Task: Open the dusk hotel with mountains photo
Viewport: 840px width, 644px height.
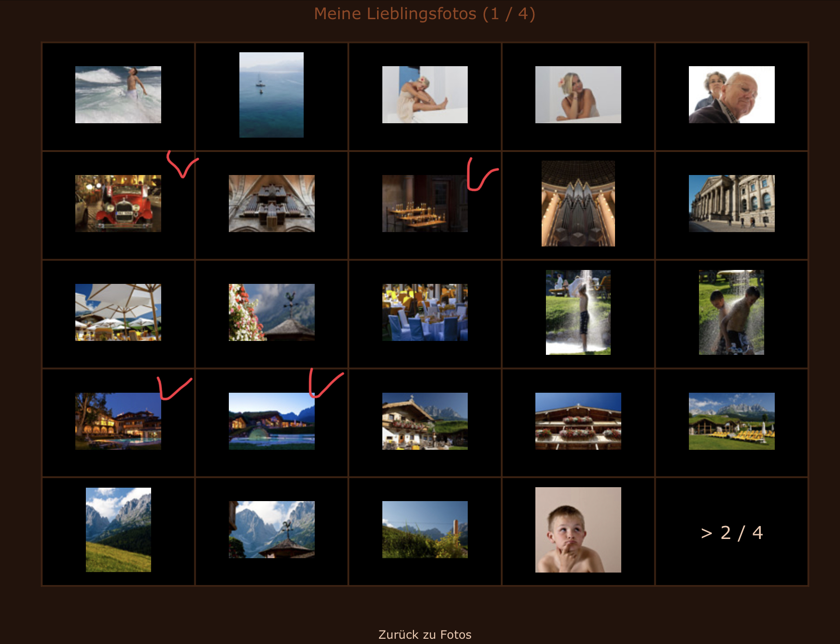Action: (x=272, y=421)
